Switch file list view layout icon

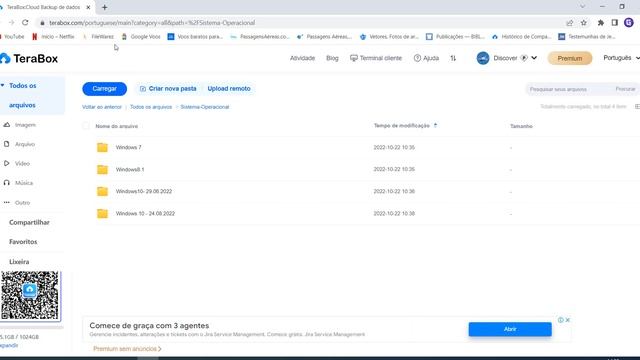pyautogui.click(x=637, y=107)
